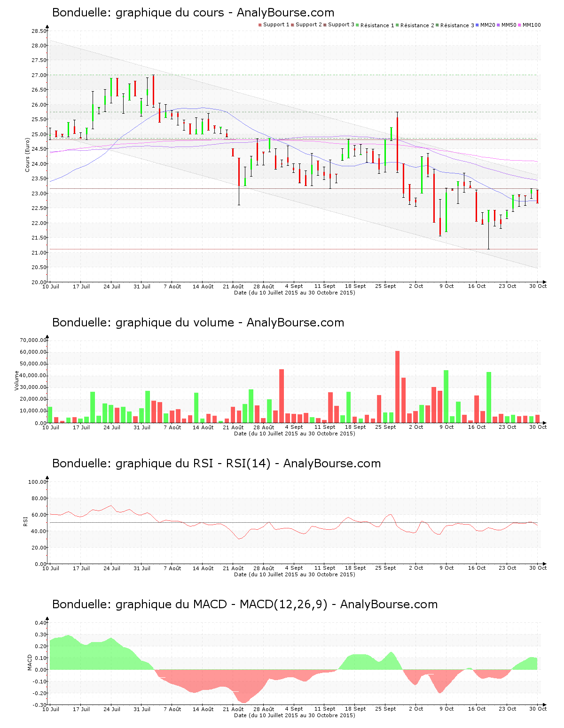Click the date range caption under price chart
Screen dimensions: 564x728
295,293
